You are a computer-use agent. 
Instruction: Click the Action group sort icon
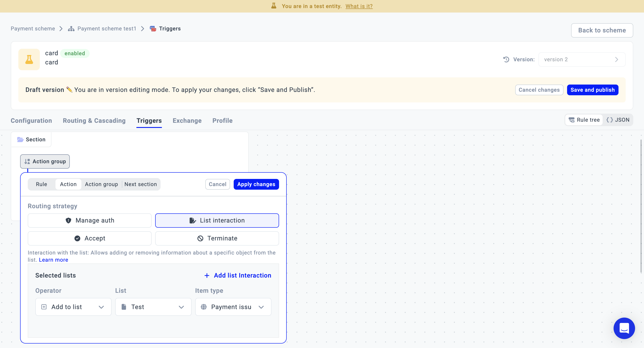[x=27, y=161]
